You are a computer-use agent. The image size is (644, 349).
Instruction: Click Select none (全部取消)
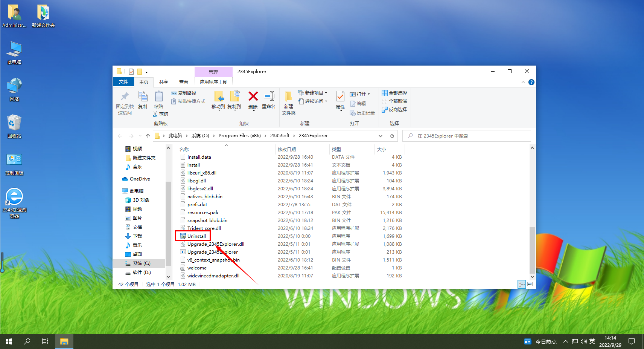(394, 101)
